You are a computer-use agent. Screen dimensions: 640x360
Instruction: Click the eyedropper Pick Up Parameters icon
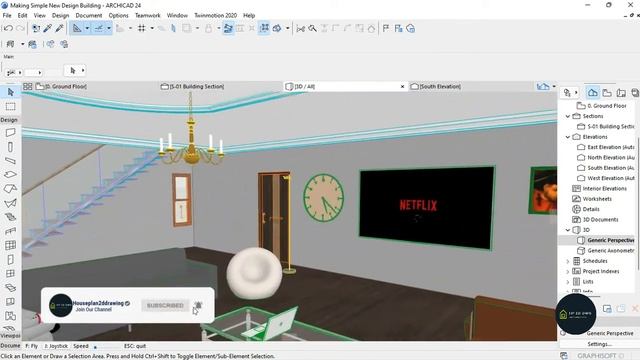tap(48, 28)
